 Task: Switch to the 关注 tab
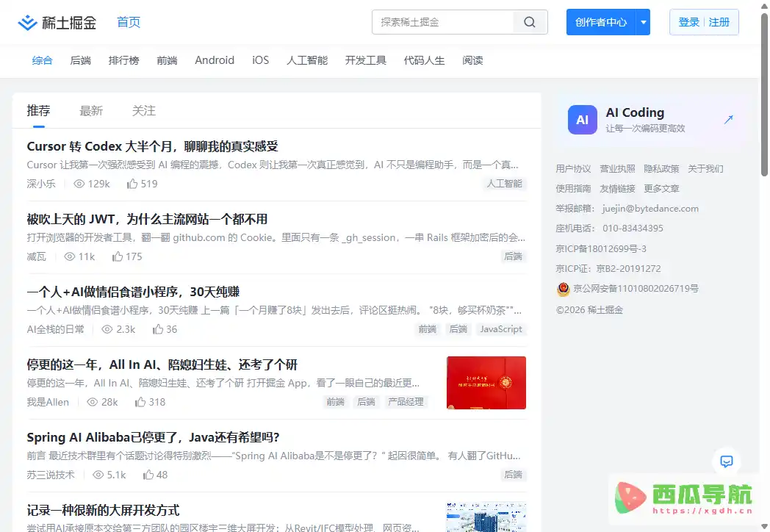click(x=144, y=111)
